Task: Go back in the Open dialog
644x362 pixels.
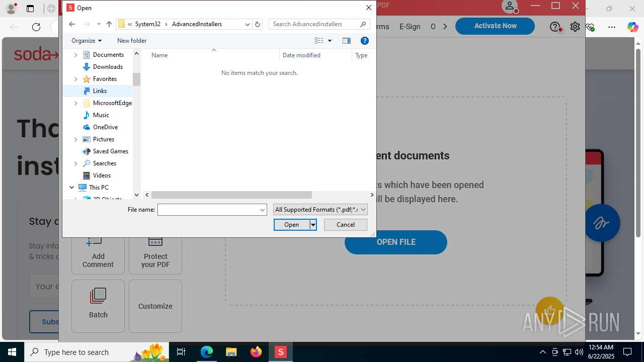Action: tap(72, 24)
